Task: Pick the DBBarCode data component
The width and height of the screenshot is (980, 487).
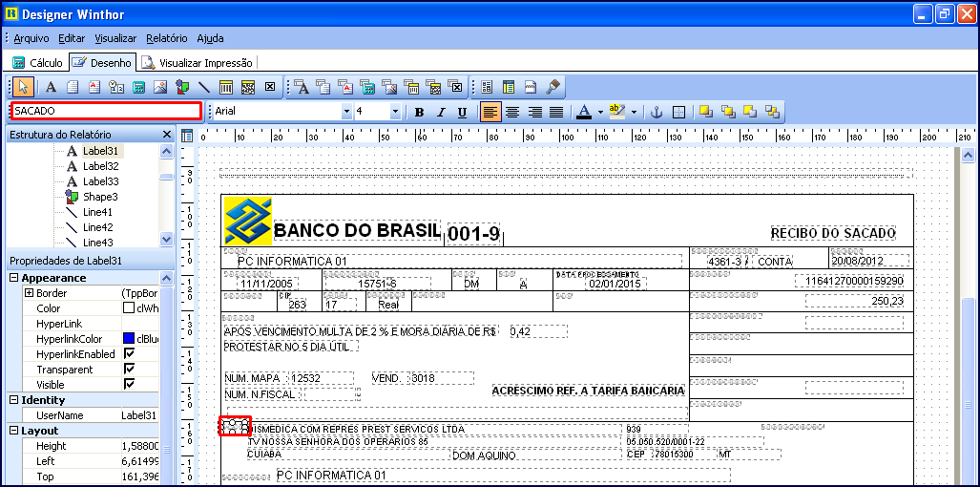Action: pos(411,87)
